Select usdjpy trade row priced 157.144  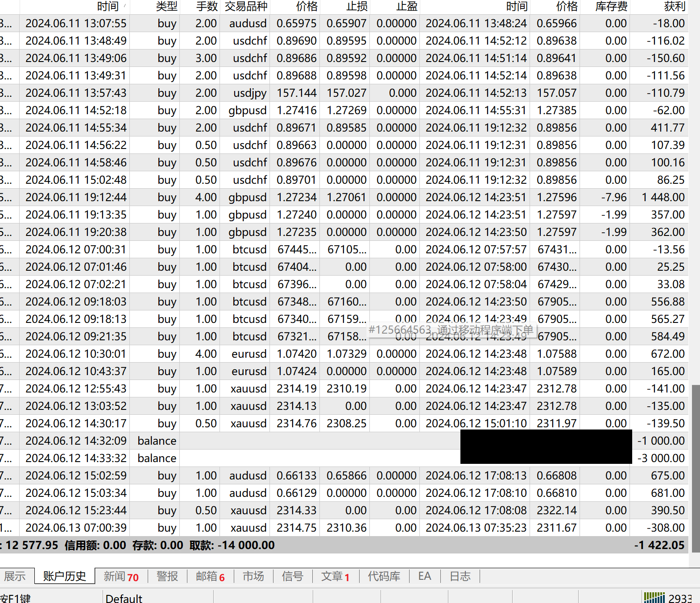click(344, 93)
